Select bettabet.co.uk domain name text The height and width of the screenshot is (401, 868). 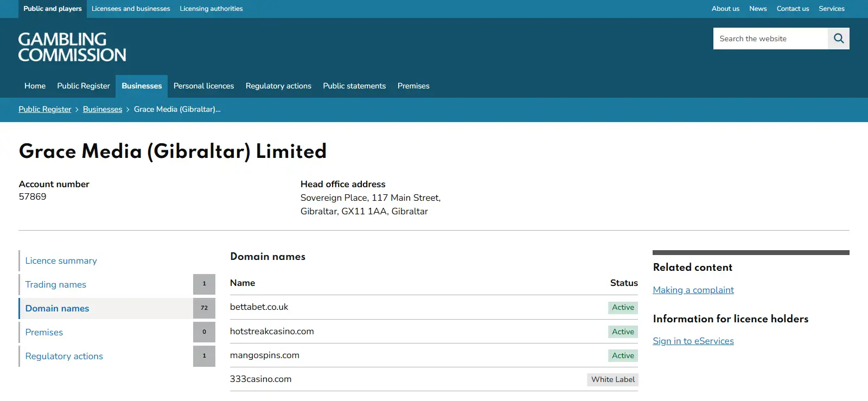click(259, 307)
